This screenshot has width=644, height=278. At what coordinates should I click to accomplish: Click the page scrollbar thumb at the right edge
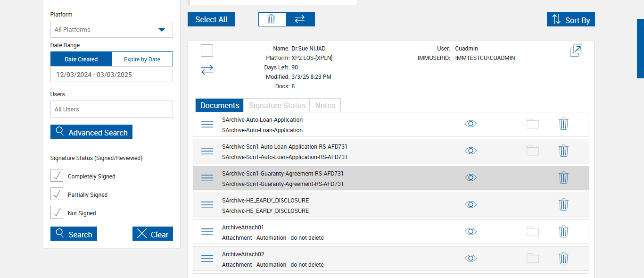(640, 49)
